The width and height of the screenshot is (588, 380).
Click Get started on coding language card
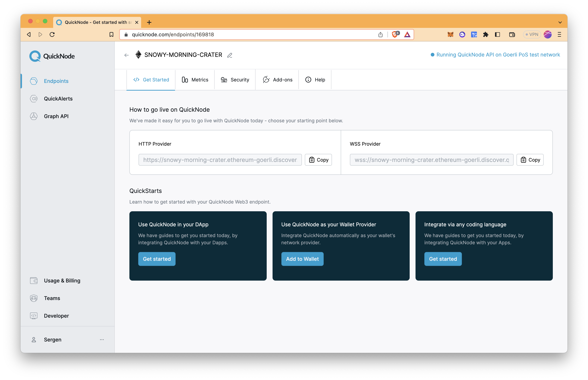click(443, 259)
